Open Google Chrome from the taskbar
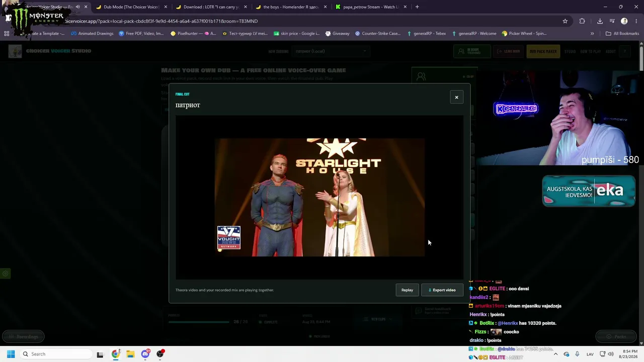 pos(115,354)
